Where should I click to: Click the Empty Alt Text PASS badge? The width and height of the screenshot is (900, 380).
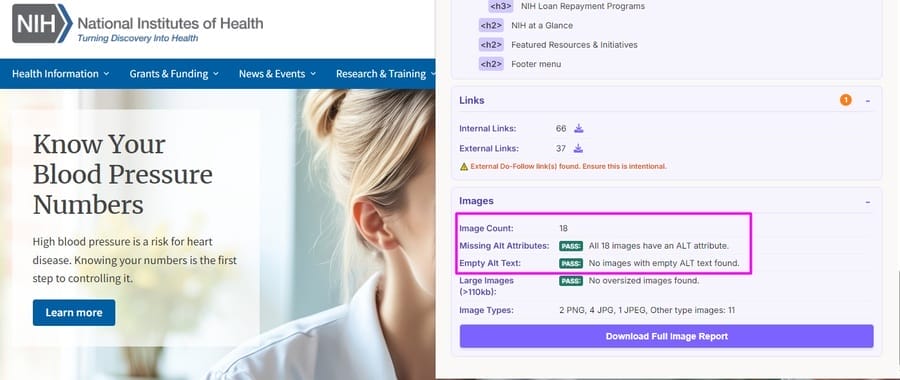(x=571, y=263)
